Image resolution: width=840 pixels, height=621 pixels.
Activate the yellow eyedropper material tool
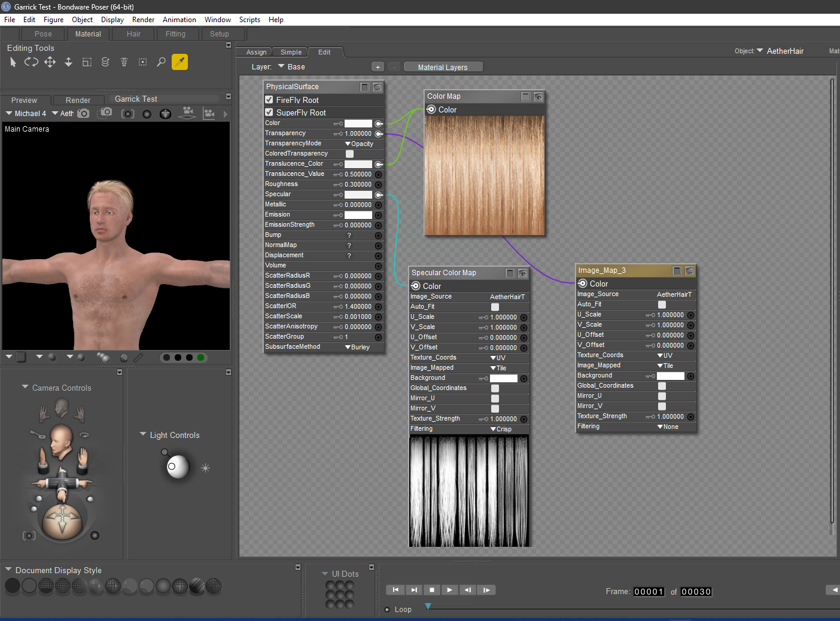pos(179,62)
